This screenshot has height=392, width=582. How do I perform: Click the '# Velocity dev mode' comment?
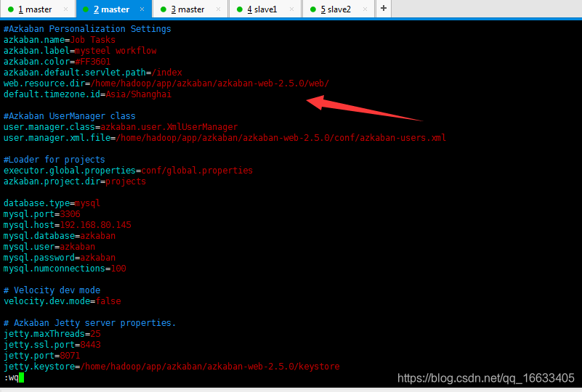(x=52, y=290)
